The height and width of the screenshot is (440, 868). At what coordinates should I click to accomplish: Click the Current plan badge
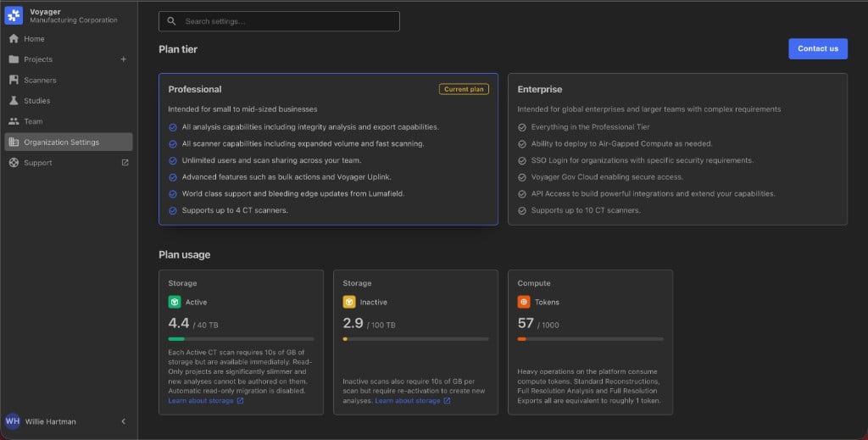click(x=464, y=89)
